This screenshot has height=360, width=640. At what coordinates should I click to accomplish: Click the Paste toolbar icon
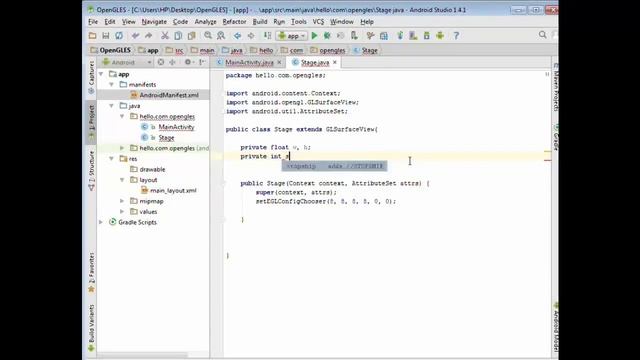pyautogui.click(x=191, y=36)
